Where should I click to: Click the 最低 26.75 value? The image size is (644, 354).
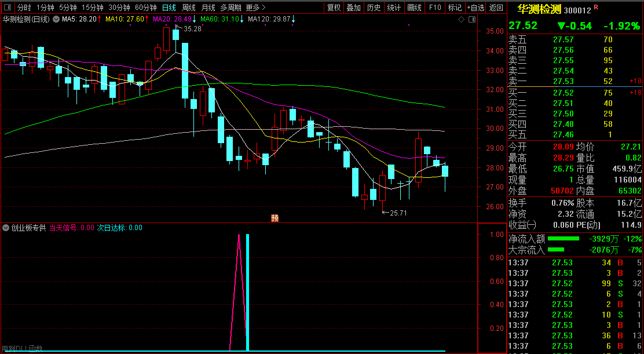point(563,169)
